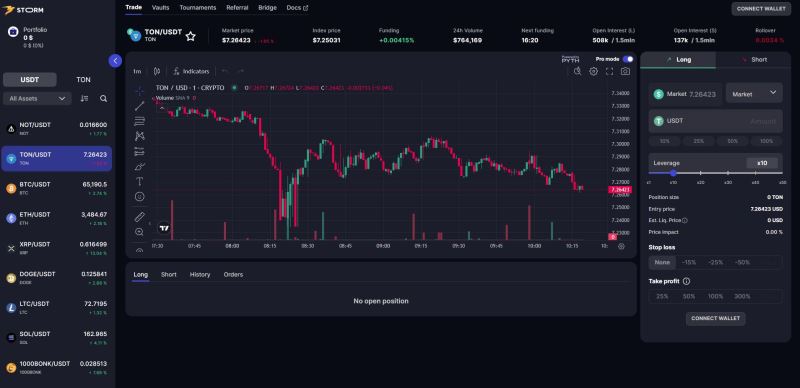Open the Referral tab
The height and width of the screenshot is (388, 800).
point(237,8)
